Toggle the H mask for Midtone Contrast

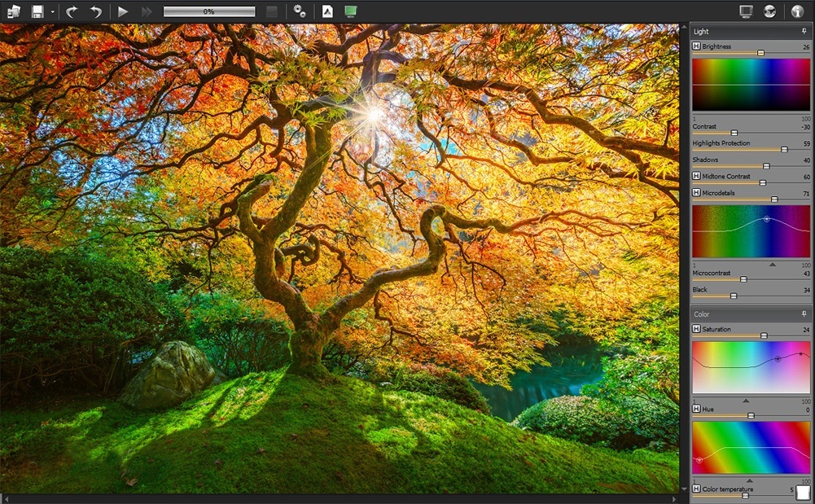tap(695, 176)
